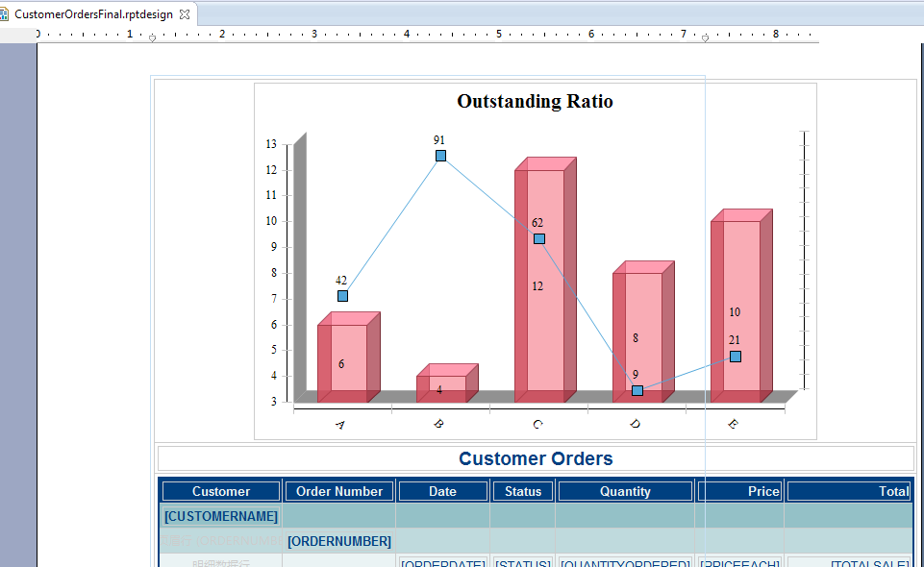Click the bar for category E

[x=741, y=307]
